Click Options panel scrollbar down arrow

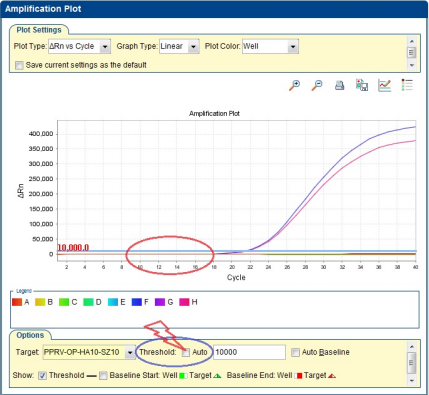(412, 380)
